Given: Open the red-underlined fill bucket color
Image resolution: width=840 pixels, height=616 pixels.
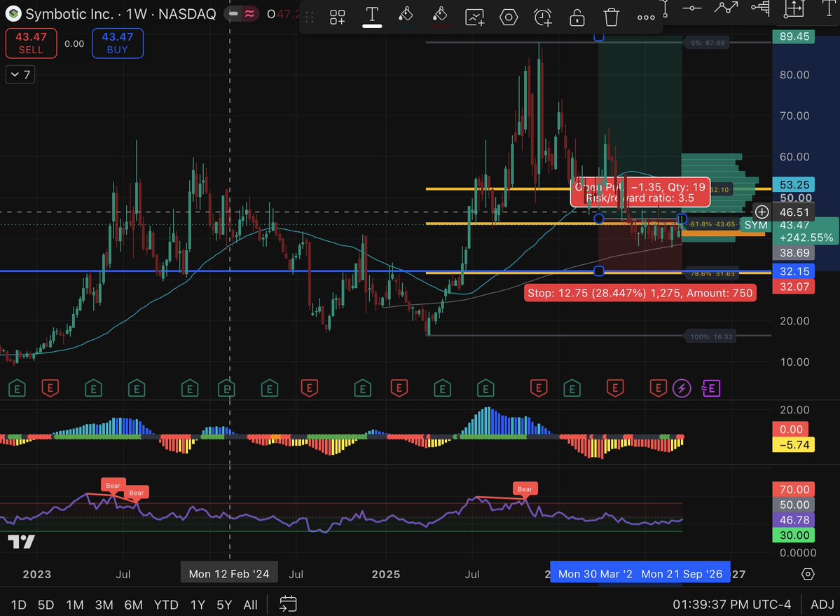Looking at the screenshot, I should [x=440, y=17].
